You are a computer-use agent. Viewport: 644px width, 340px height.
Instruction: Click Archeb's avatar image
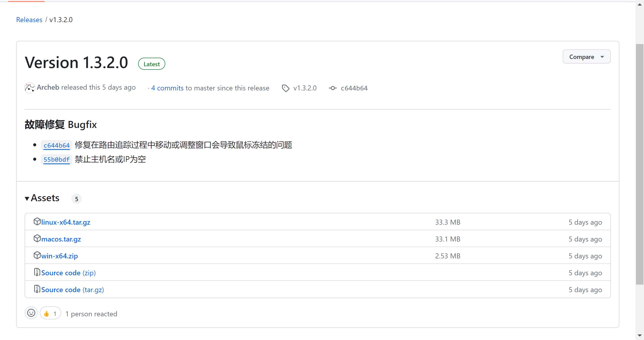(30, 88)
